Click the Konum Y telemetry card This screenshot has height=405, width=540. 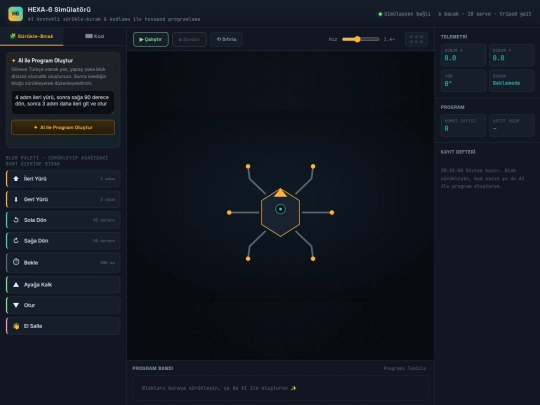[511, 55]
